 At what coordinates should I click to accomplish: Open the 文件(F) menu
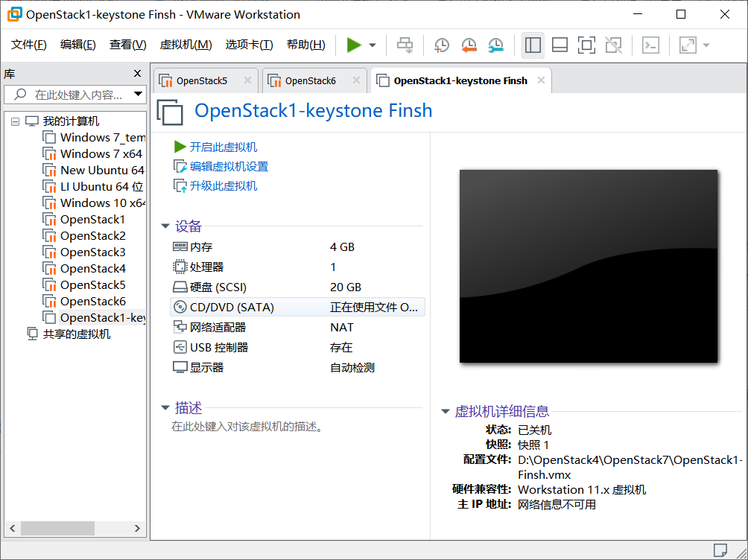point(28,45)
